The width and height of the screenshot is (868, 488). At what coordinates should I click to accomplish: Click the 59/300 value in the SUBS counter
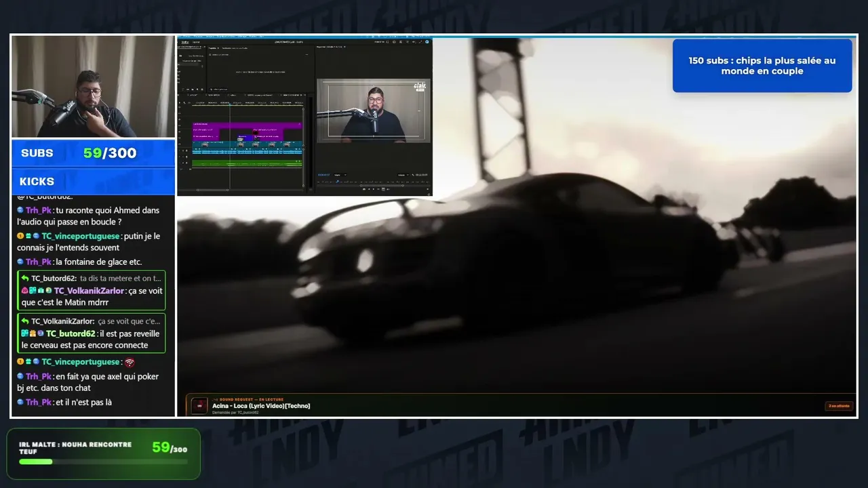pyautogui.click(x=110, y=153)
